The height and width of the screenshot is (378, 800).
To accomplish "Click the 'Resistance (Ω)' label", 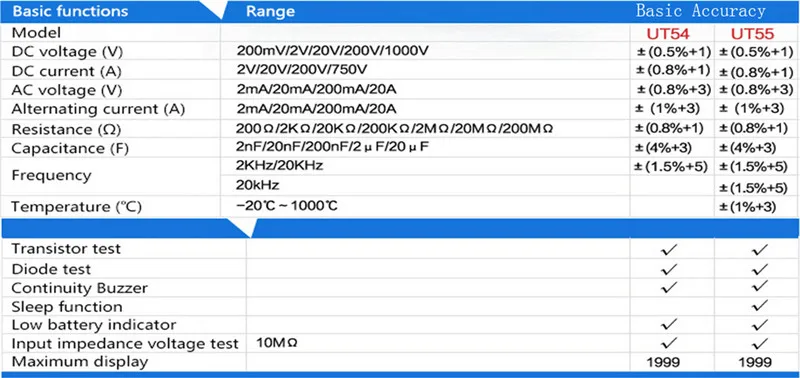I will 66,130.
